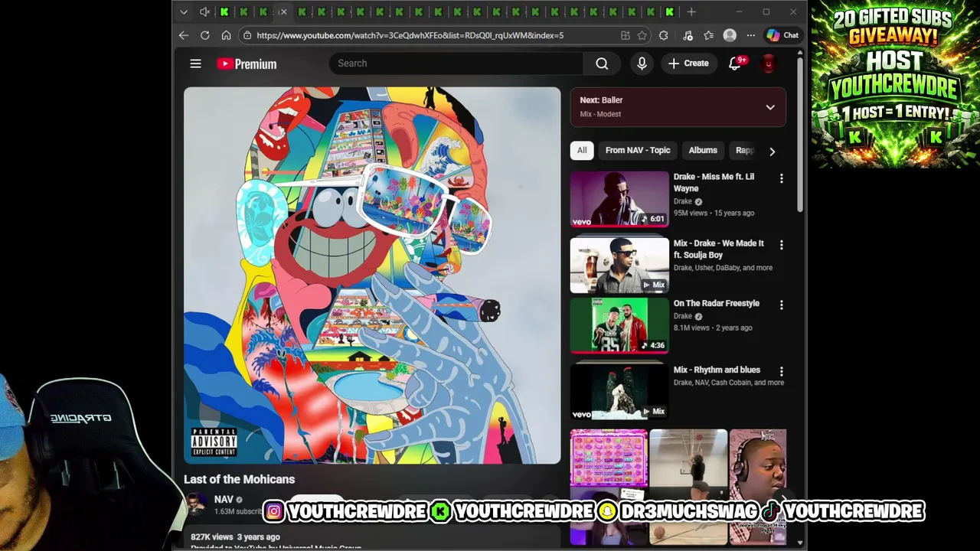Click the Last of the Mohicans video player

(372, 275)
